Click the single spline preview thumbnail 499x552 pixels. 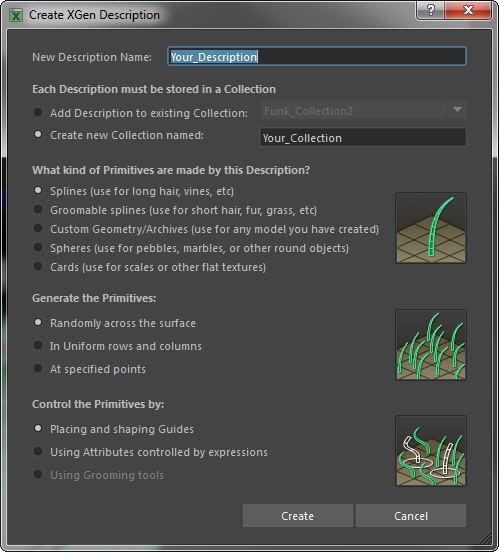pos(431,228)
